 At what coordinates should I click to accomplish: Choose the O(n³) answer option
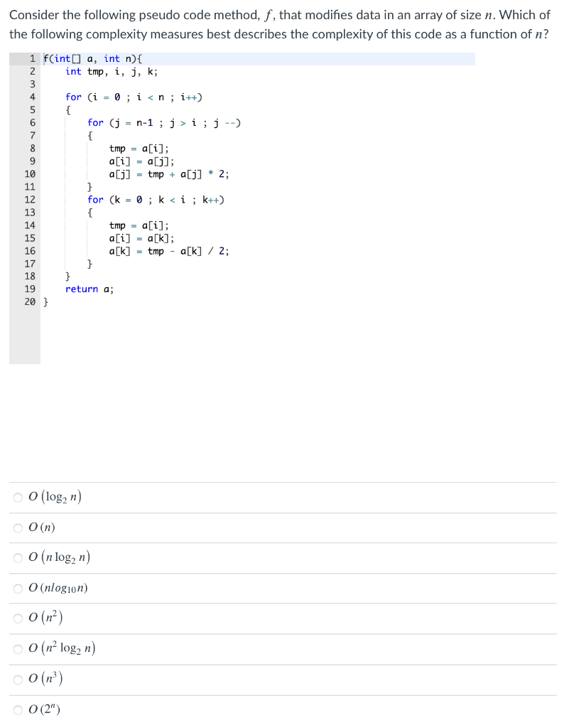tap(17, 679)
